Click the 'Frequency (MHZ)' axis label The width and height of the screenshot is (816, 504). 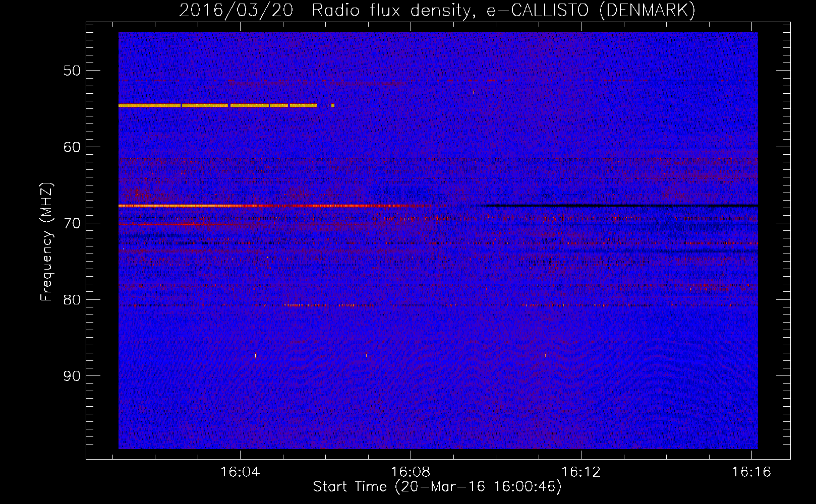46,242
